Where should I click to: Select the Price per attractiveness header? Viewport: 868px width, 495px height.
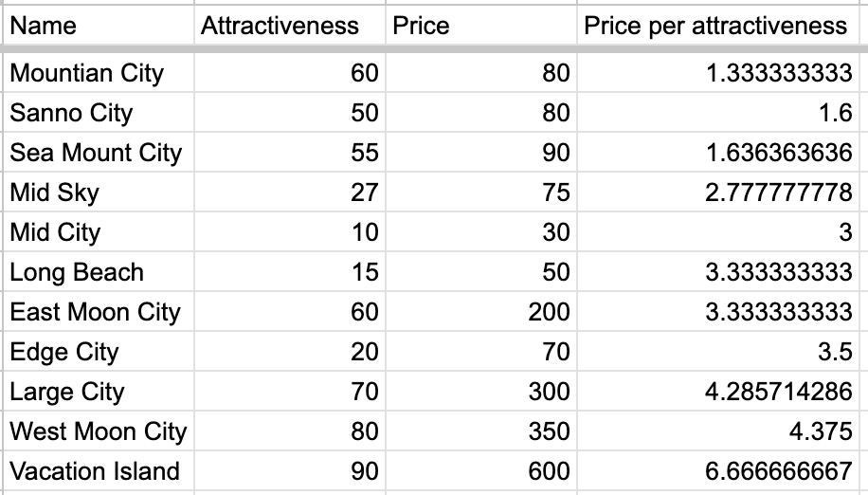[x=720, y=26]
